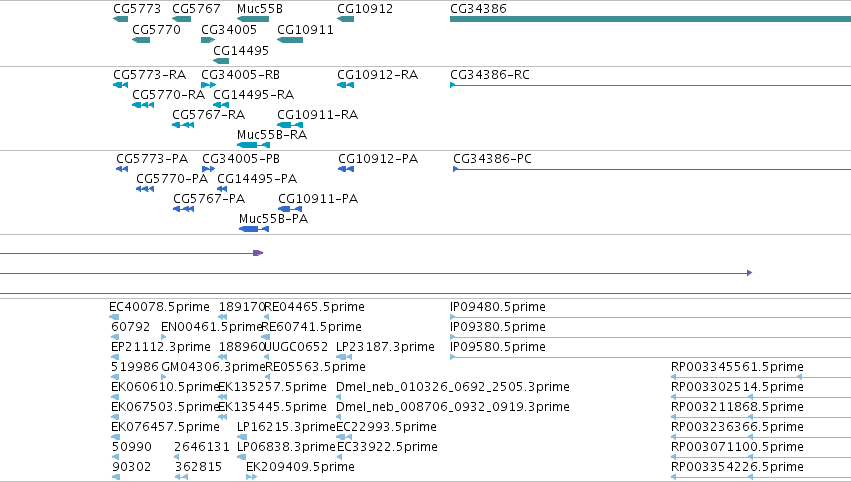Select EST RP003211868.5prime

737,407
